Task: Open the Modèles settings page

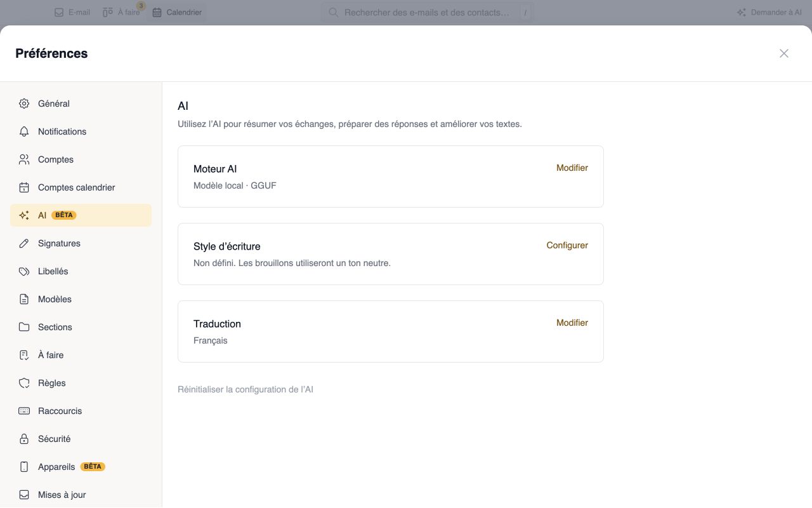Action: [x=81, y=299]
